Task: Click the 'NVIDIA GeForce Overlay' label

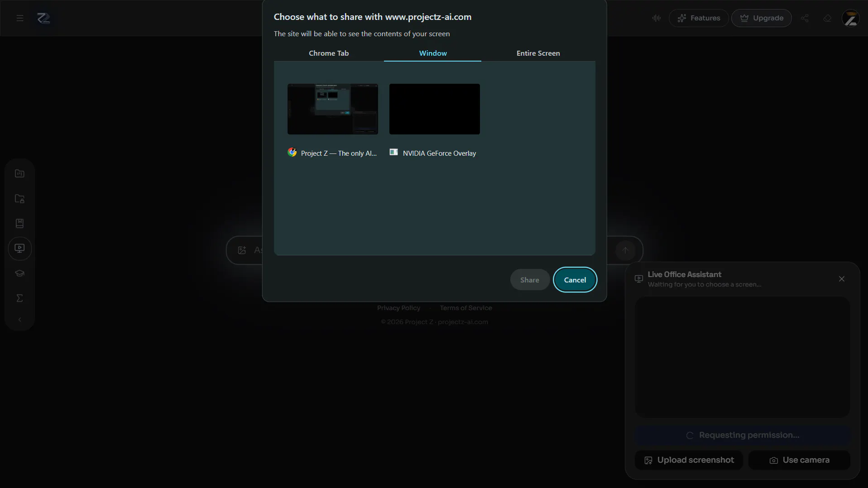Action: 439,153
